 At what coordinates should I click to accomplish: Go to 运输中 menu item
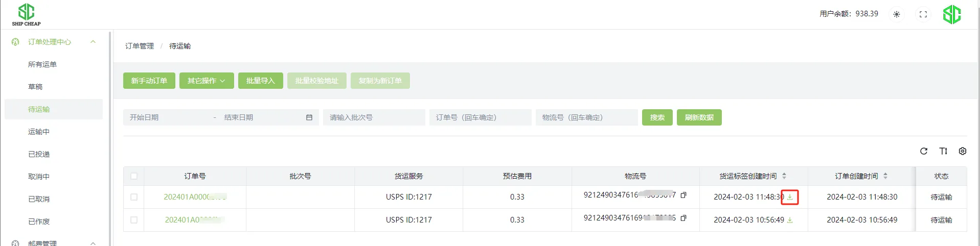pyautogui.click(x=39, y=132)
